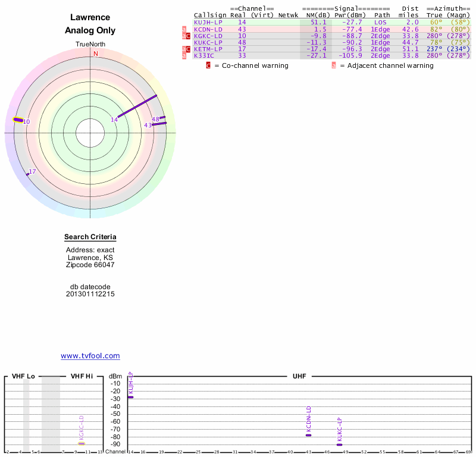
Task: Click the KUJH-LP signal bar in UHF spectrum
Action: click(130, 397)
